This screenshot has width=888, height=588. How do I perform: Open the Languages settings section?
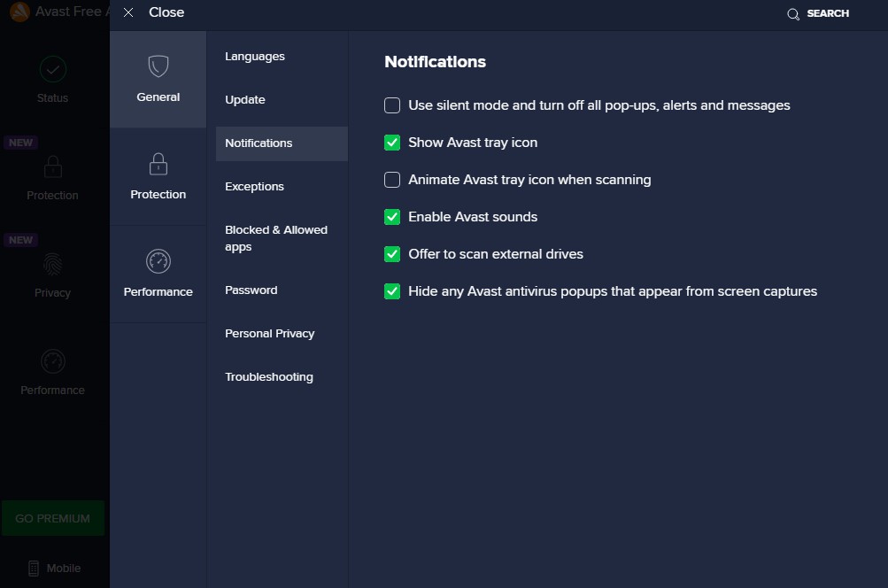(x=255, y=57)
